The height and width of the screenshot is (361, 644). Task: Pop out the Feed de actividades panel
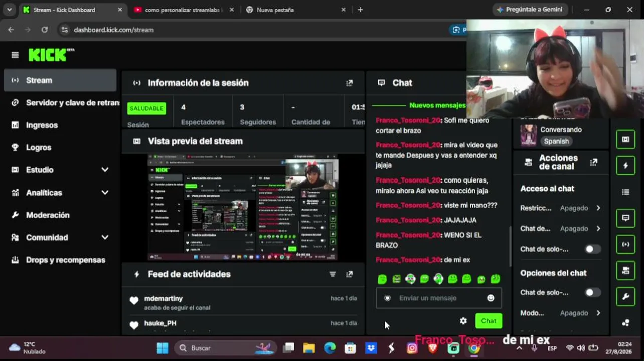tap(349, 274)
